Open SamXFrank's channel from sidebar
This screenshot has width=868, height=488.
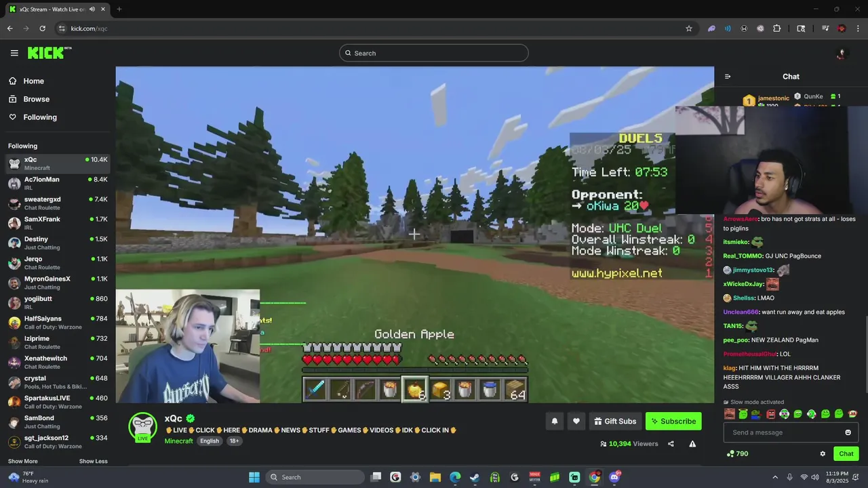pos(58,223)
